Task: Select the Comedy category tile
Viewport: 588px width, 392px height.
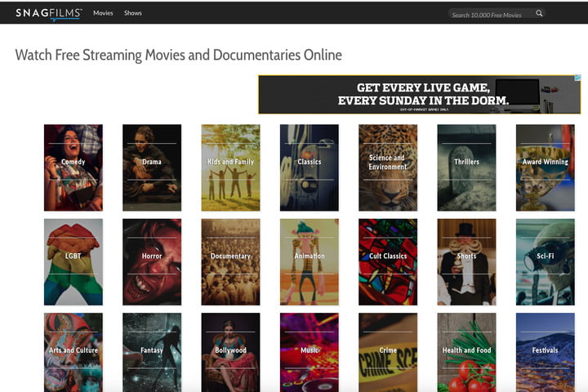Action: click(73, 167)
